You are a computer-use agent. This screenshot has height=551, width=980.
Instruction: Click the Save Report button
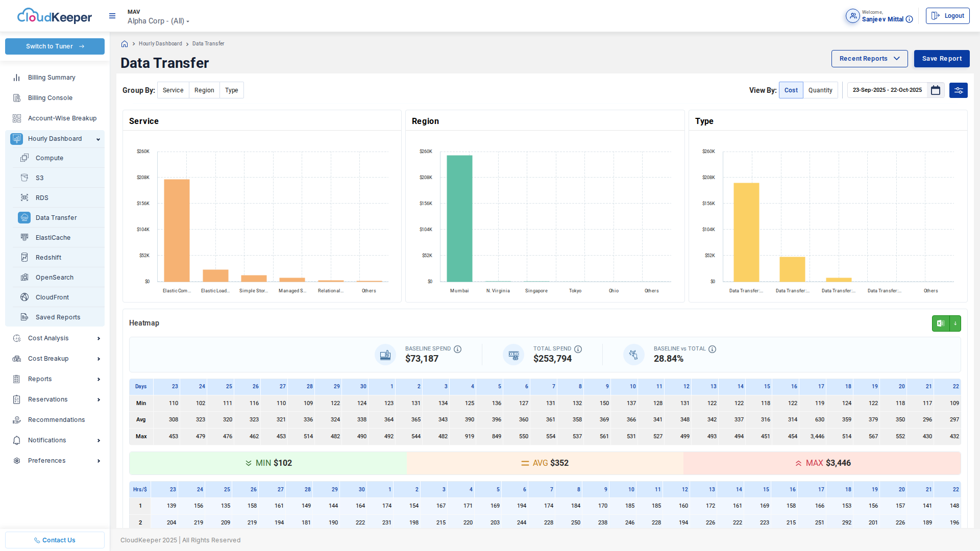[942, 59]
